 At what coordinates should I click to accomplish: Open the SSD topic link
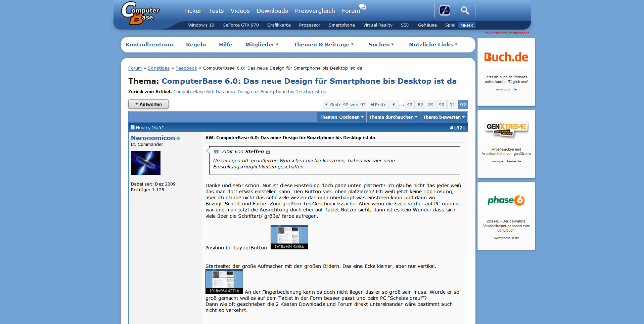click(405, 25)
